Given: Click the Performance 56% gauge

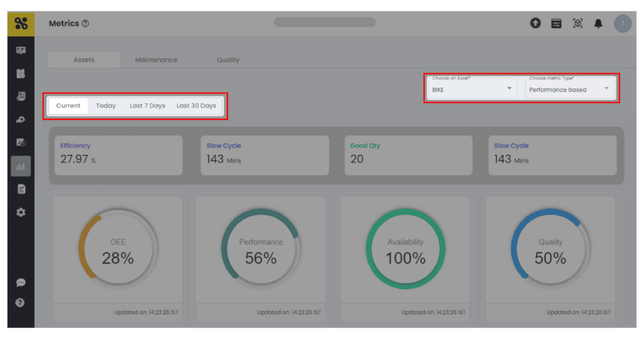Looking at the screenshot, I should pos(261,249).
